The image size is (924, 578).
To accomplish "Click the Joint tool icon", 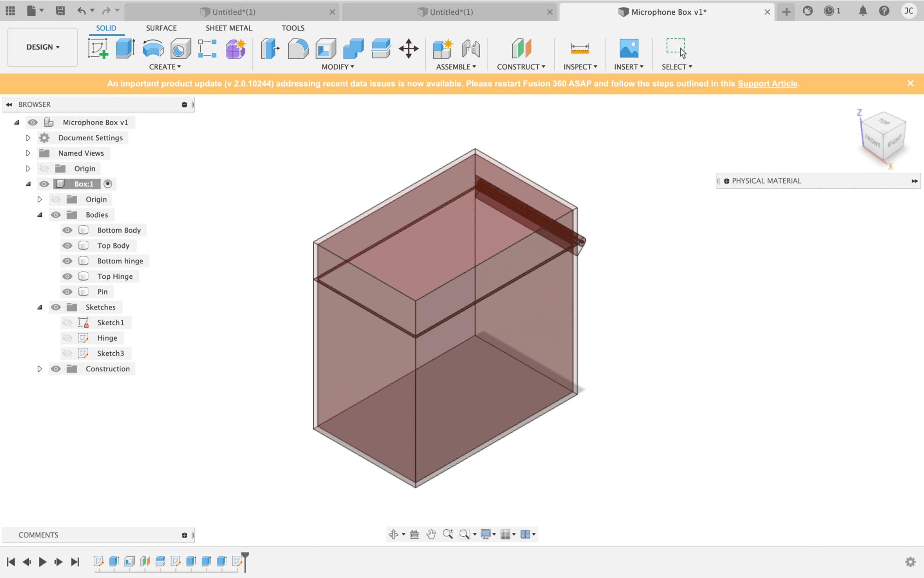I will [470, 48].
